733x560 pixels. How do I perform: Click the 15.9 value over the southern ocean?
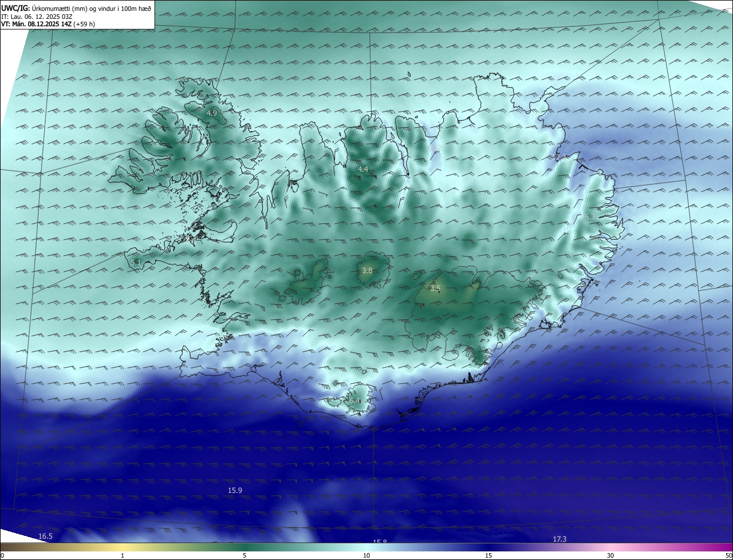point(235,491)
